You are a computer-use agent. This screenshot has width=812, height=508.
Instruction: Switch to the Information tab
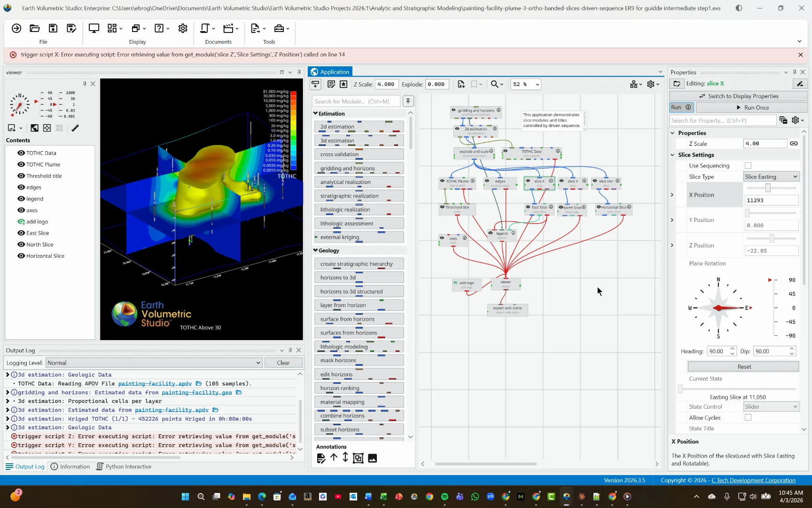70,467
